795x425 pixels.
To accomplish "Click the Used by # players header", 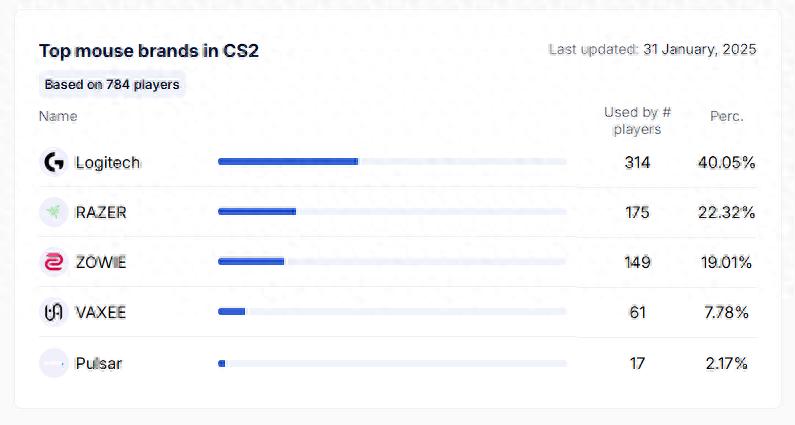I will pos(637,120).
